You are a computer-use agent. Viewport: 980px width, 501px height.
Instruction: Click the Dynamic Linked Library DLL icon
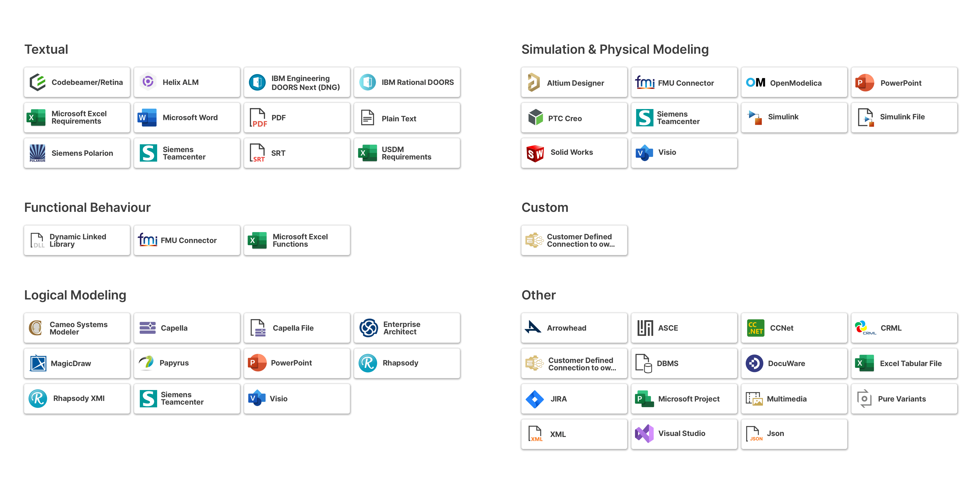click(37, 240)
